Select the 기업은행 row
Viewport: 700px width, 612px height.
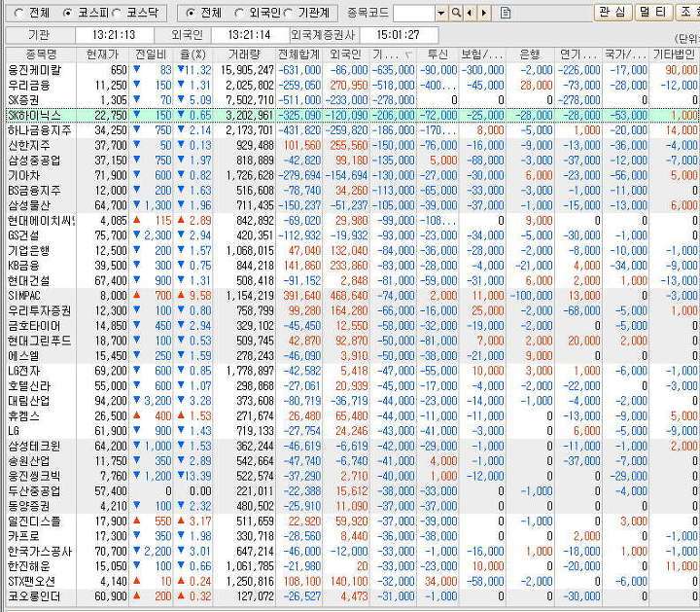[x=353, y=251]
